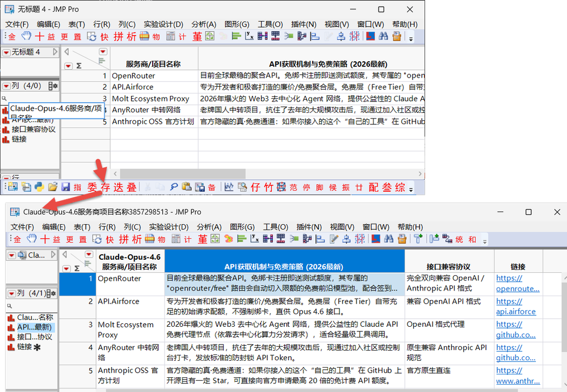The height and width of the screenshot is (392, 567).
Task: Select 接口...协议 in Claude-Opus column list
Action: [x=35, y=337]
